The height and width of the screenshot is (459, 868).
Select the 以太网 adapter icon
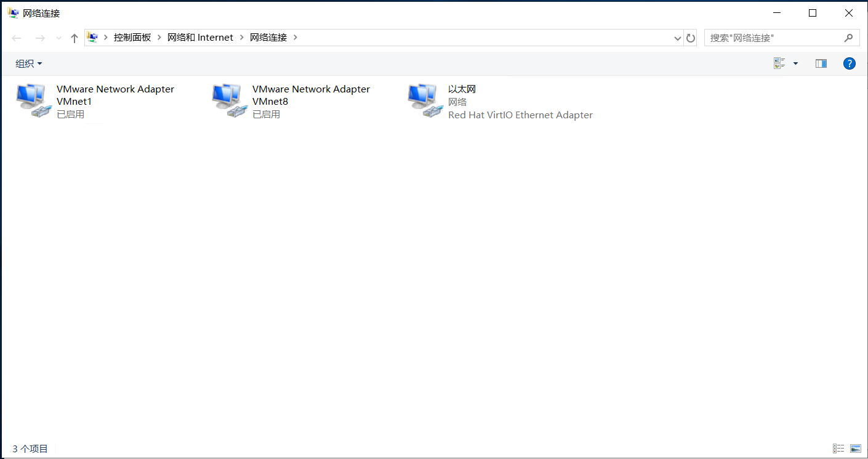[424, 101]
